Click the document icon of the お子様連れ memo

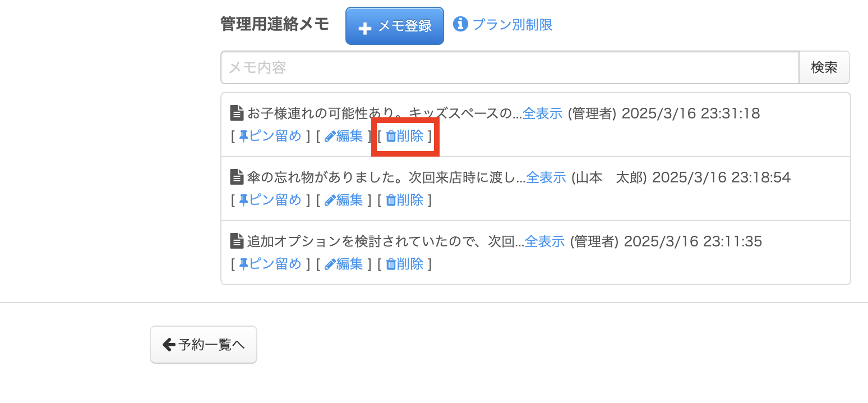click(237, 114)
